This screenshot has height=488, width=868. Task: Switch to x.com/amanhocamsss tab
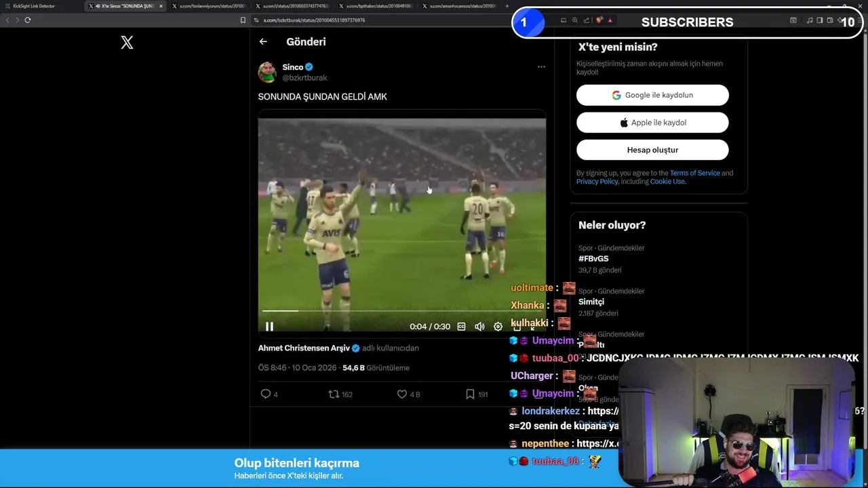pyautogui.click(x=460, y=6)
